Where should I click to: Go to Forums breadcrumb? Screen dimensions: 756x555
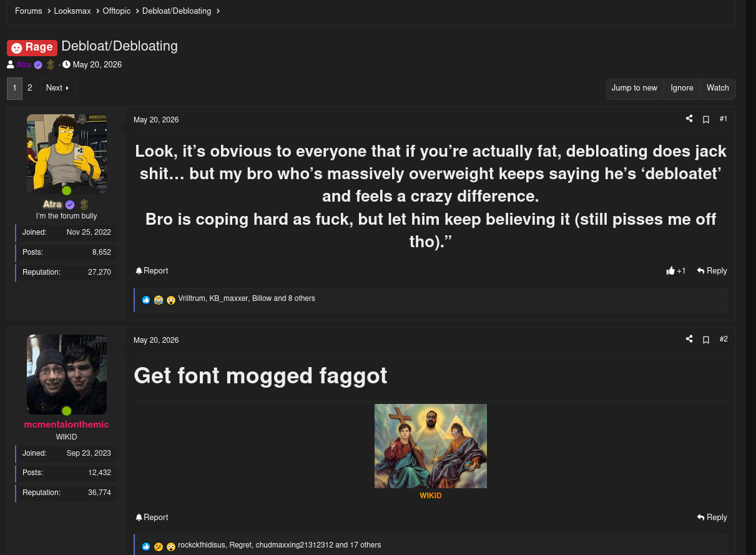(29, 11)
